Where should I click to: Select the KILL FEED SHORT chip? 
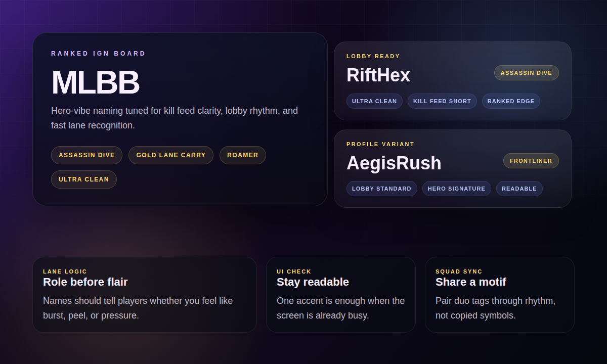442,101
